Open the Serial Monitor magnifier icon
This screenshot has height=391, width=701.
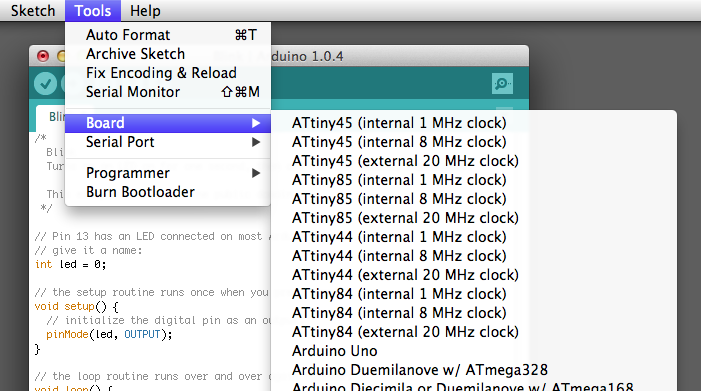pyautogui.click(x=502, y=84)
